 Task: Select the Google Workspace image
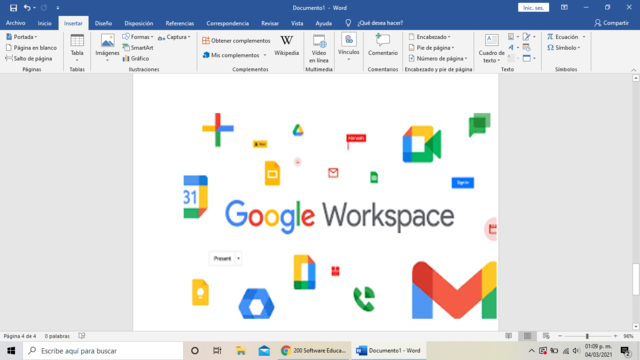[x=340, y=216]
